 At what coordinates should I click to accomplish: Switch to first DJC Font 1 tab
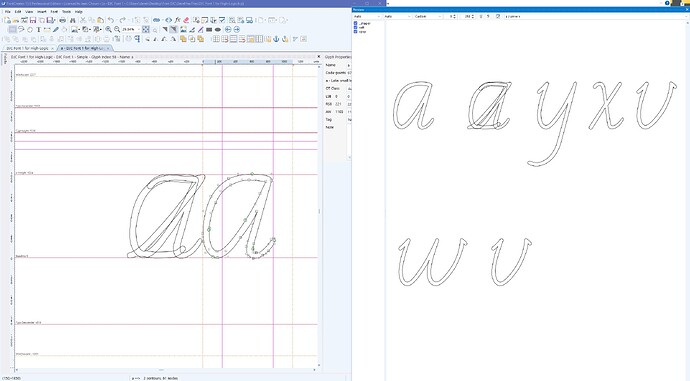pos(27,48)
